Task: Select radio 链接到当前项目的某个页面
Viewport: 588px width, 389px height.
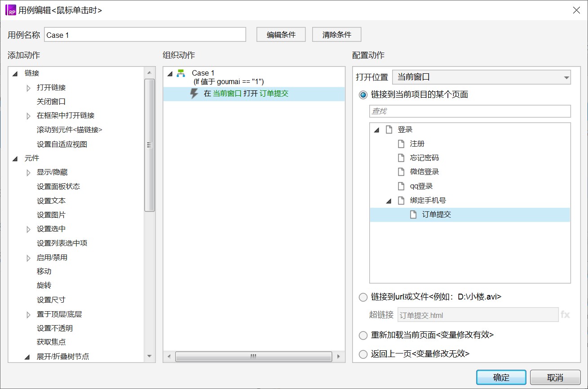Action: [363, 95]
